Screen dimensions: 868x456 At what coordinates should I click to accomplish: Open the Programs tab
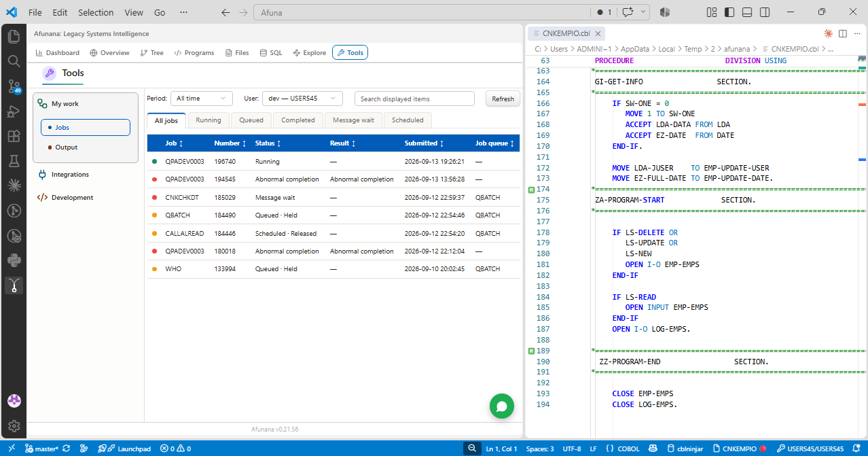194,52
